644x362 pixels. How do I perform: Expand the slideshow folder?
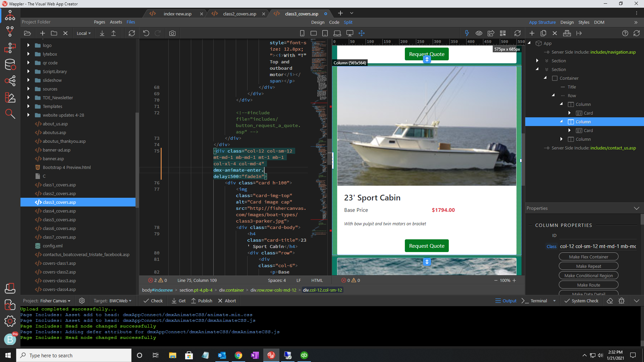point(28,80)
